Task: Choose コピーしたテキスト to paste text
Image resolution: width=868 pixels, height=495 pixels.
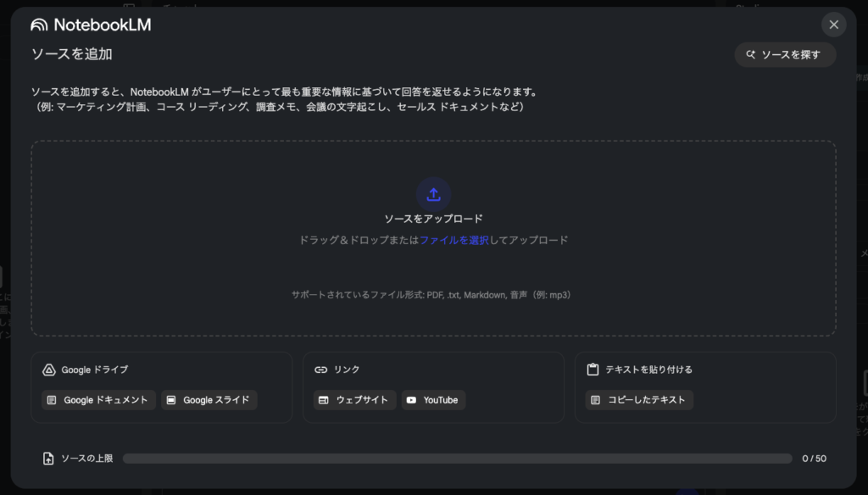Action: [638, 400]
